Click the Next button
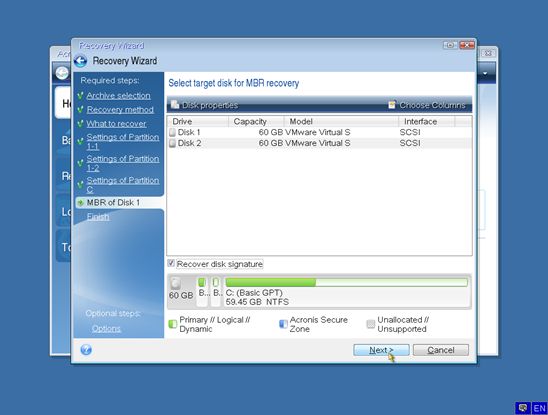This screenshot has height=415, width=548. pyautogui.click(x=381, y=350)
